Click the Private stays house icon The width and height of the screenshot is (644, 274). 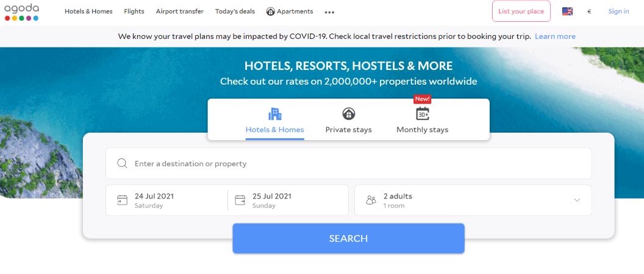click(x=348, y=114)
